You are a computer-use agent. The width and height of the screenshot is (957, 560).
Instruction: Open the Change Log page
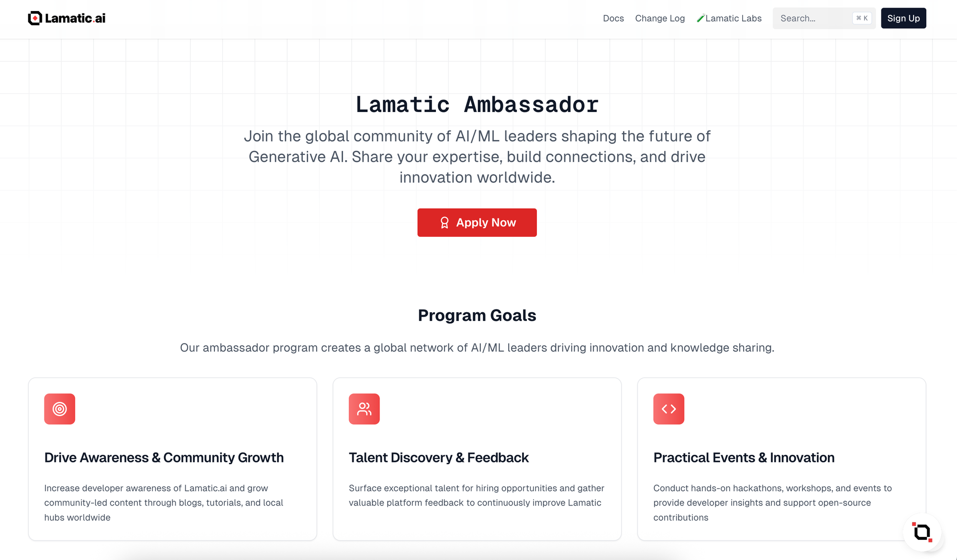pyautogui.click(x=660, y=18)
